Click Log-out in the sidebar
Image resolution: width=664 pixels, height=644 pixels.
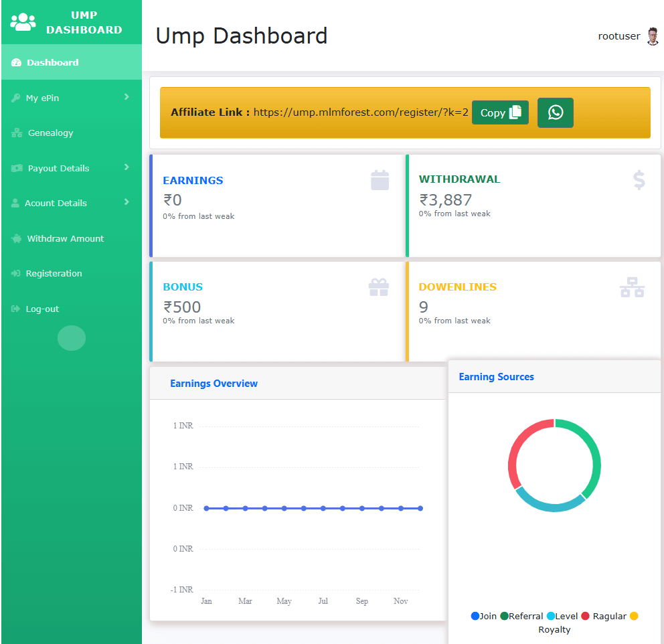click(42, 309)
